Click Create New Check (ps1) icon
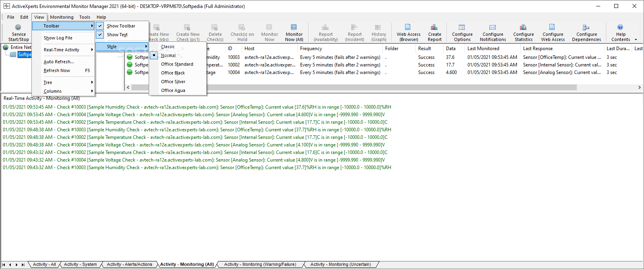Screen dimensions: 644x269 [187, 27]
